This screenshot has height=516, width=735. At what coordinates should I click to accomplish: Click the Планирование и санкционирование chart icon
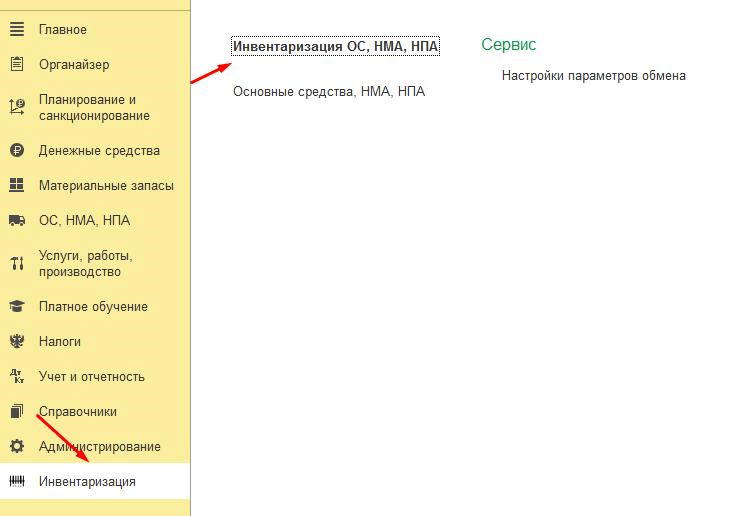(17, 107)
